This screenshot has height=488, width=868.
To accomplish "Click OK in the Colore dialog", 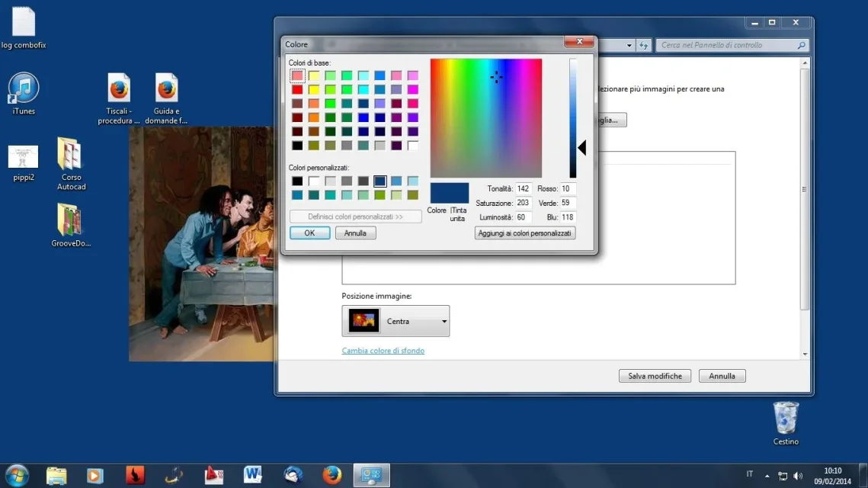I will point(309,233).
